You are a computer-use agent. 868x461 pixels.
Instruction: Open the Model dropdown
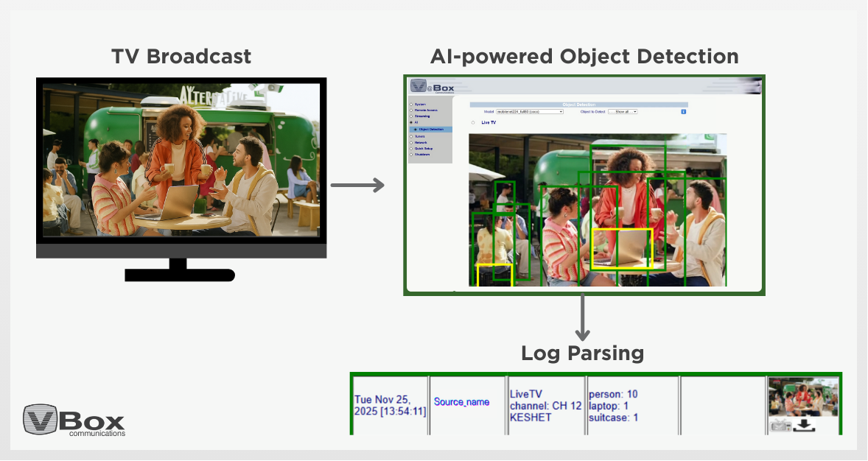click(529, 111)
